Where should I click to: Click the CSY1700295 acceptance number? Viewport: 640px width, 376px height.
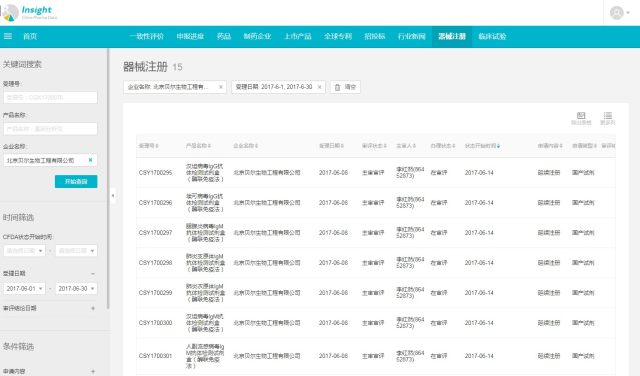[x=156, y=173]
